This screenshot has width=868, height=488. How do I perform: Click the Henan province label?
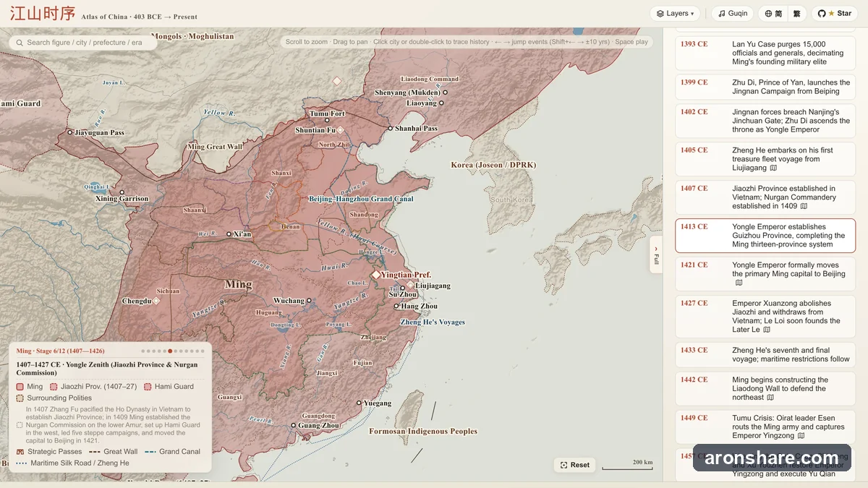tap(291, 226)
